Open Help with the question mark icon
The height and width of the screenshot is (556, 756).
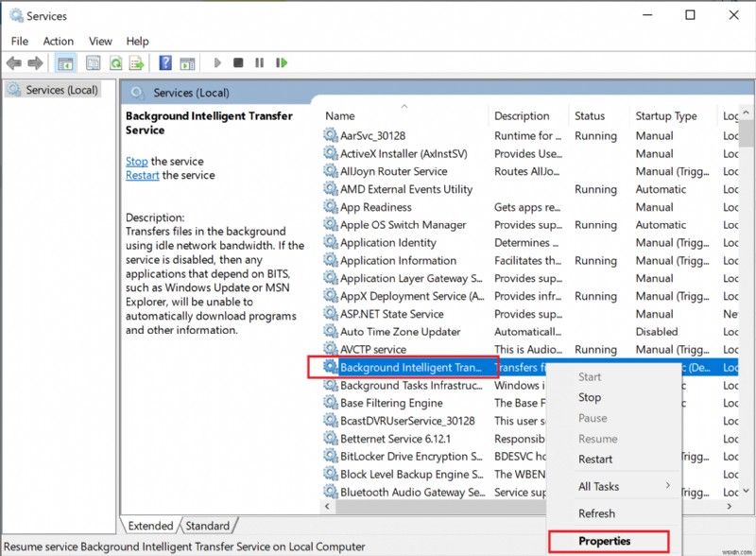click(164, 62)
